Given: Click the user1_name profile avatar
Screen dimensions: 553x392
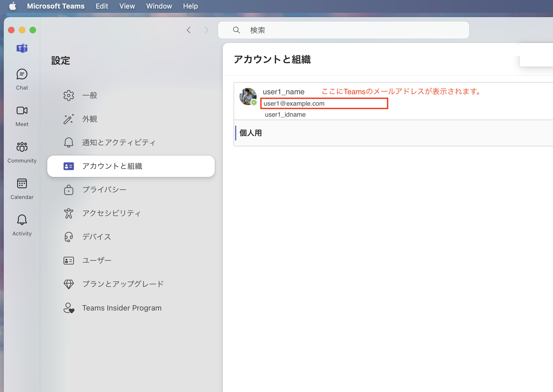Looking at the screenshot, I should point(248,97).
